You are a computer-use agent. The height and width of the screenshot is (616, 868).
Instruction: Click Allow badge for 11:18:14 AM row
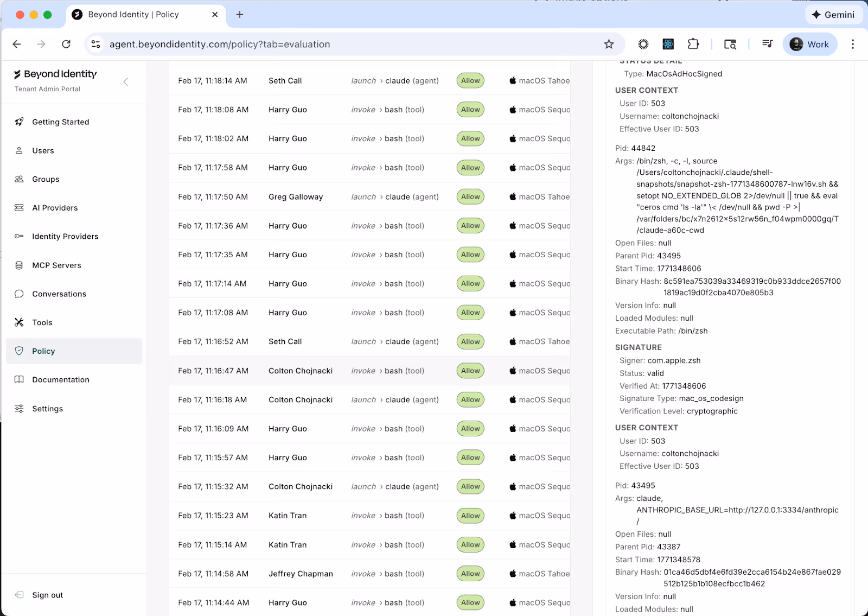click(470, 80)
